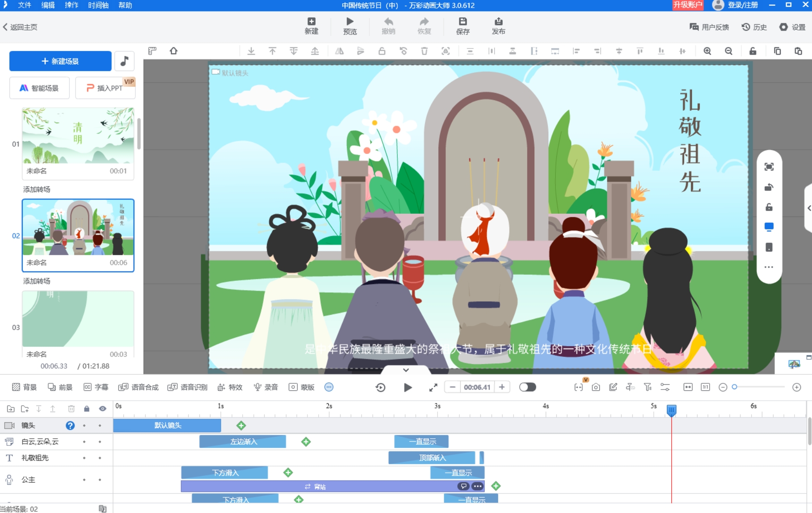The image size is (812, 513).
Task: Open the speech bubble option on 背站 action bar
Action: (x=463, y=486)
